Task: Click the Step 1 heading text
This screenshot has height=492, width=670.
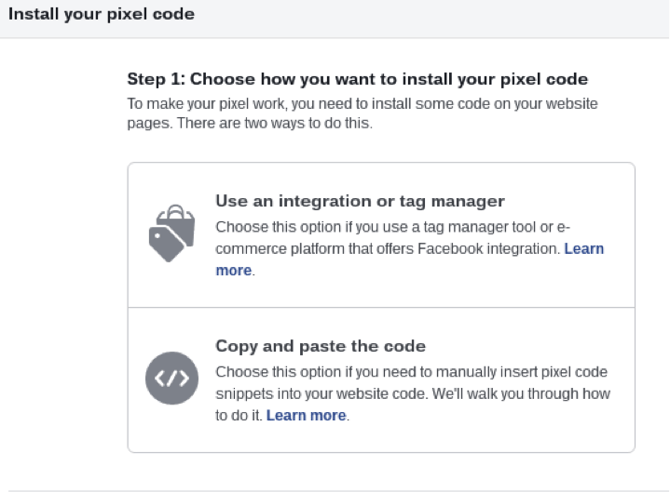Action: [357, 78]
